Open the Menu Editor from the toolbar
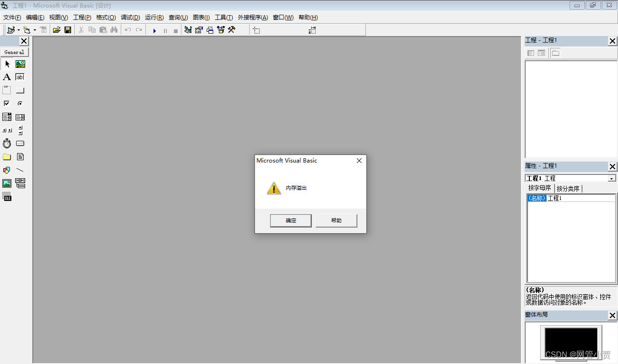 point(43,30)
